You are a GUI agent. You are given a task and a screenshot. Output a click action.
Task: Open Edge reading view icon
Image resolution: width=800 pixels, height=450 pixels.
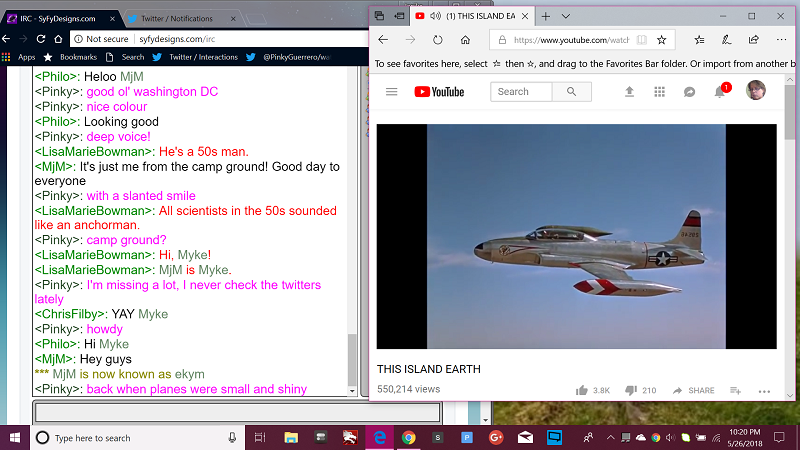(642, 40)
